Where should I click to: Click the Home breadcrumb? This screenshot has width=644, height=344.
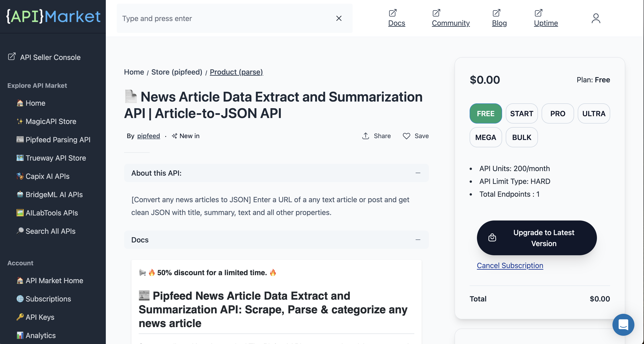tap(134, 72)
